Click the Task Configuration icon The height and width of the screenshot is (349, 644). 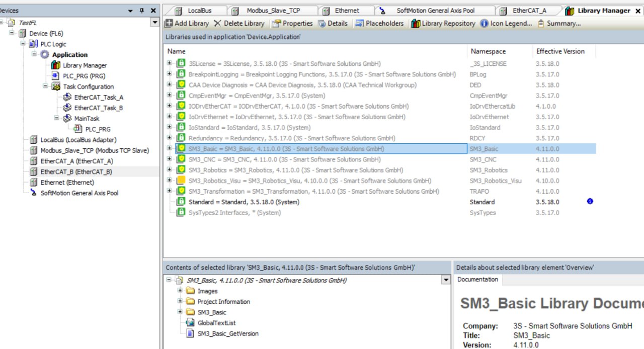(x=56, y=86)
